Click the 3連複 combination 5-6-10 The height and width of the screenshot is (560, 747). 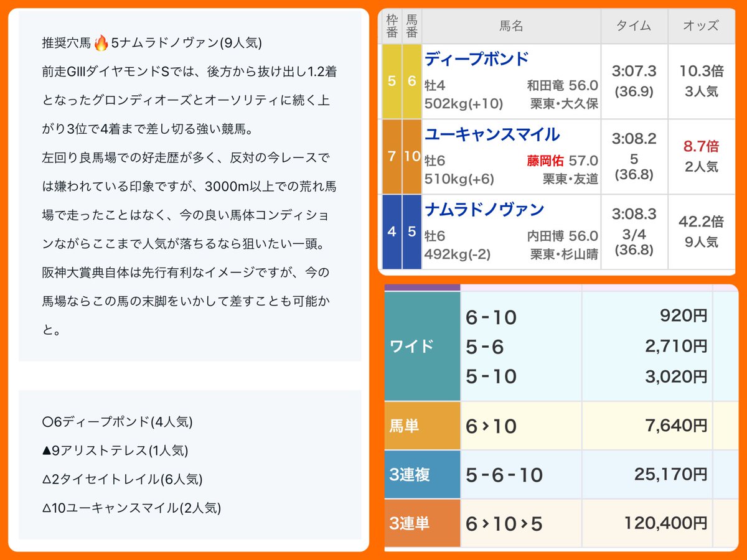504,475
